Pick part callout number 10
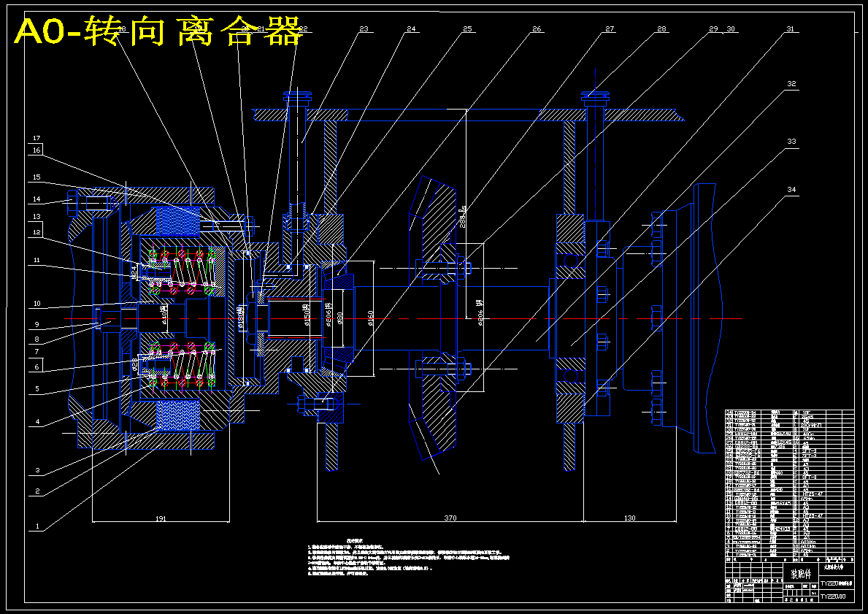This screenshot has height=614, width=868. click(x=37, y=304)
